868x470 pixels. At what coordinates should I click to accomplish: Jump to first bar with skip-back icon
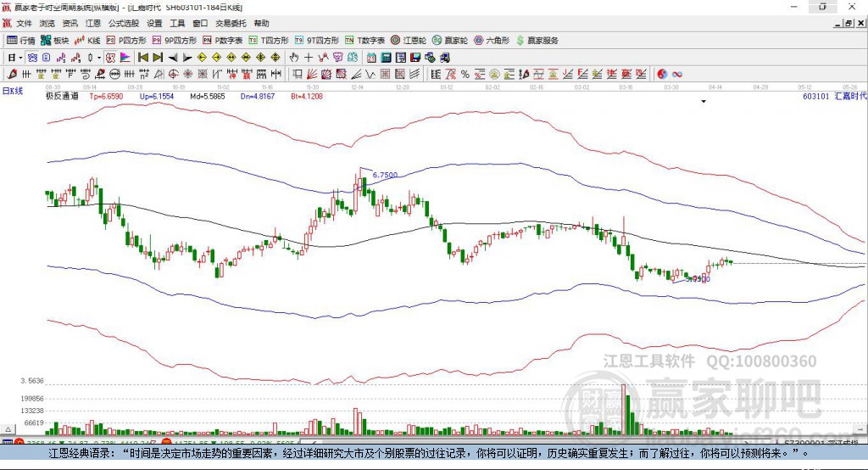pos(143,58)
